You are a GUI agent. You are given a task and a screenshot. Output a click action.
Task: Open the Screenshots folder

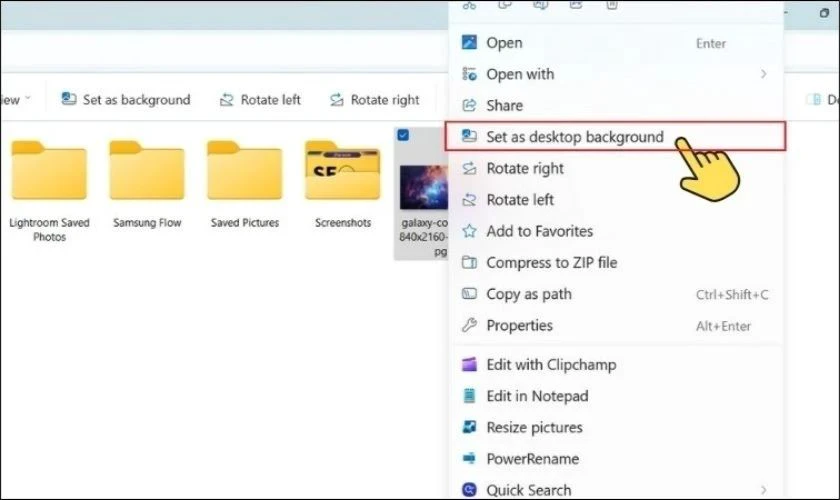[343, 172]
